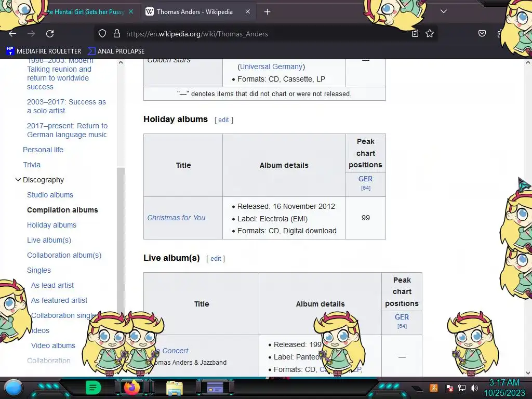Open the Christmas for You album link
532x399 pixels.
click(176, 218)
